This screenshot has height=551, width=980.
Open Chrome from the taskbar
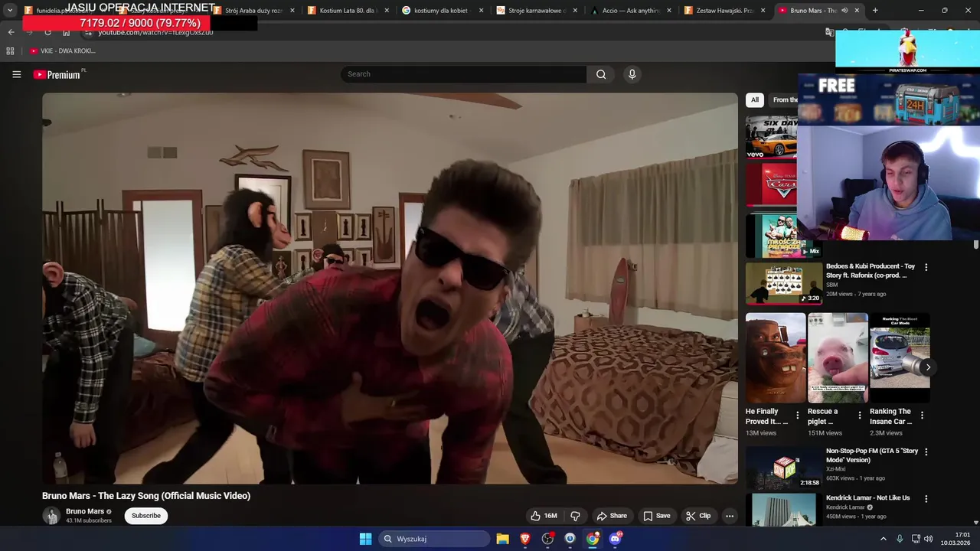point(593,539)
